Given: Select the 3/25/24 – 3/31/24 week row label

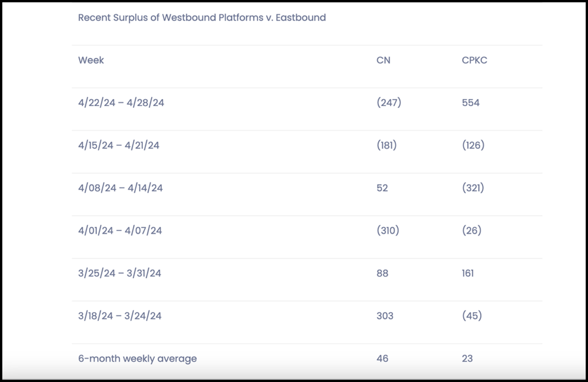Looking at the screenshot, I should tap(119, 274).
